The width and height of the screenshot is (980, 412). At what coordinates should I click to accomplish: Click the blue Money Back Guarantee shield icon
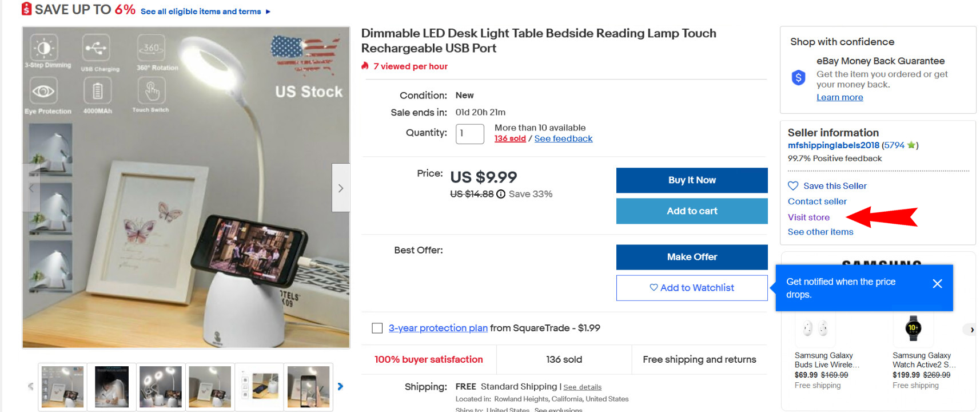(x=798, y=77)
